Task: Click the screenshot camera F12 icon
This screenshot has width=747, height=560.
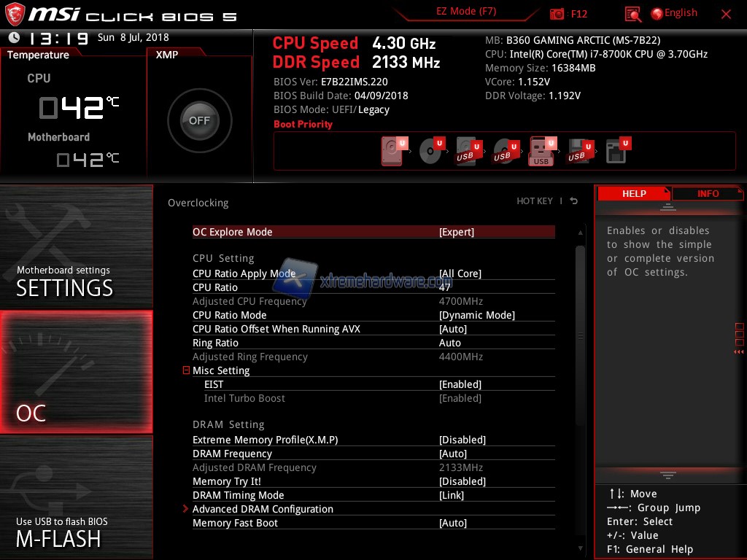Action: pyautogui.click(x=557, y=14)
